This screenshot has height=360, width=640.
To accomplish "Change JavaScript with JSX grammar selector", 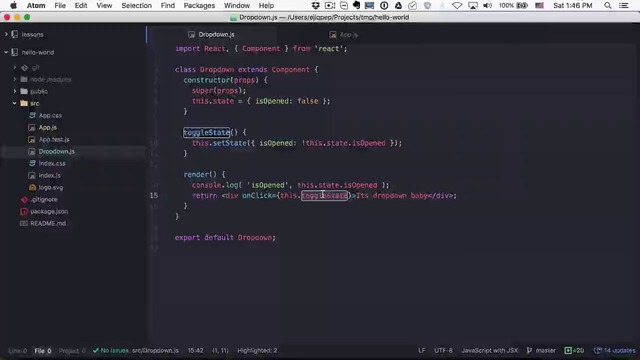I will [489, 351].
